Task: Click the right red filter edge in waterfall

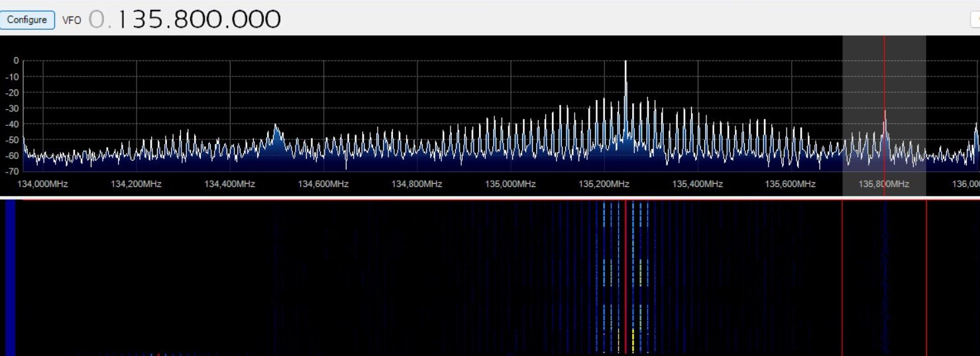Action: click(926, 278)
